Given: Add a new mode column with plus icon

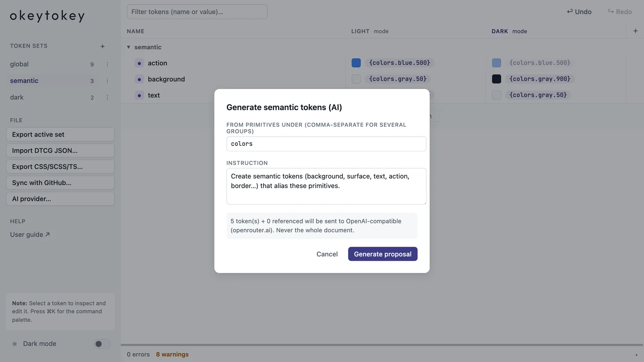Looking at the screenshot, I should coord(635,31).
